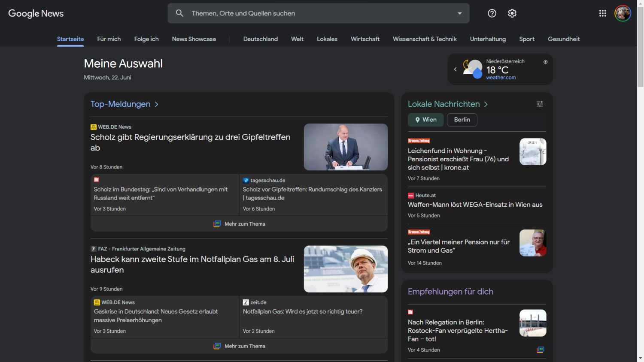644x362 pixels.
Task: Open the Wirtschaft tab
Action: [365, 39]
